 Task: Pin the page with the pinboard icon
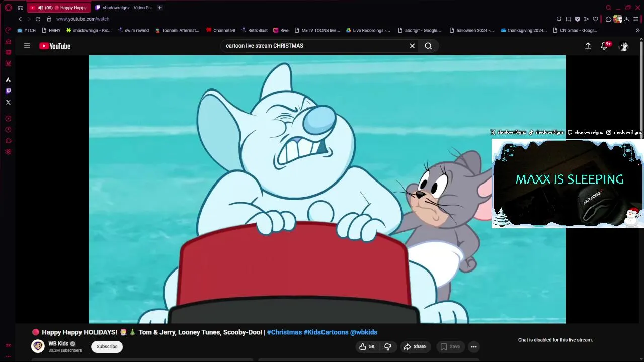tap(559, 19)
